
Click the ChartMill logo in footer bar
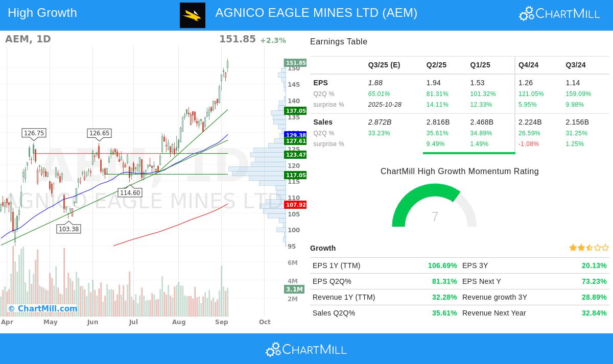coord(306,349)
